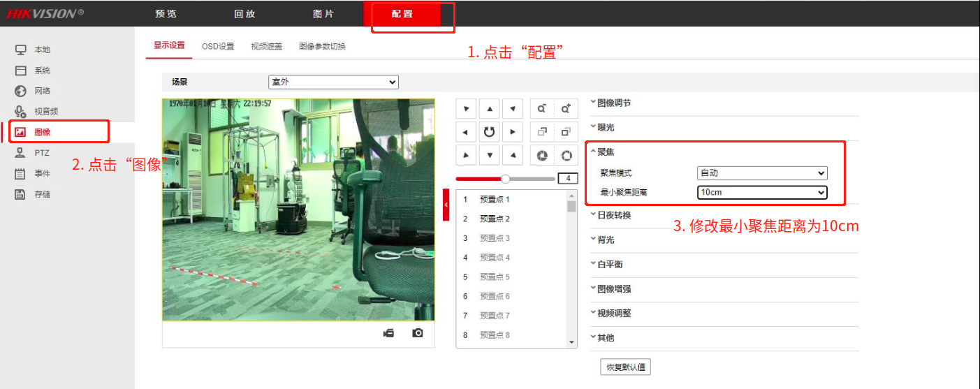Click focus far icon
This screenshot has width=980, height=389.
pyautogui.click(x=566, y=131)
